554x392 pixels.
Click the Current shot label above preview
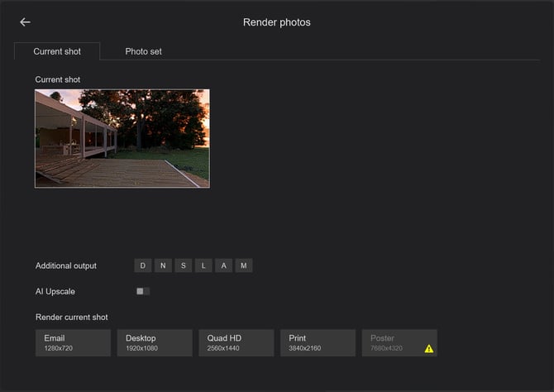[58, 79]
